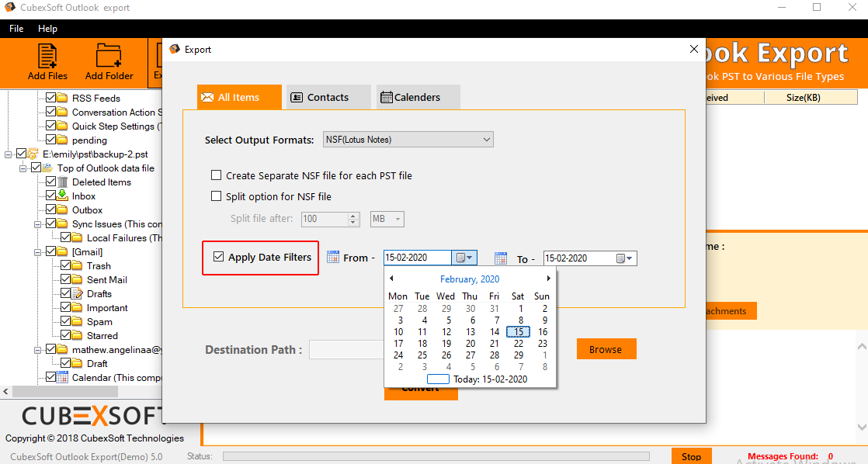Switch to the Contacts tab
This screenshot has width=868, height=464.
(x=319, y=98)
